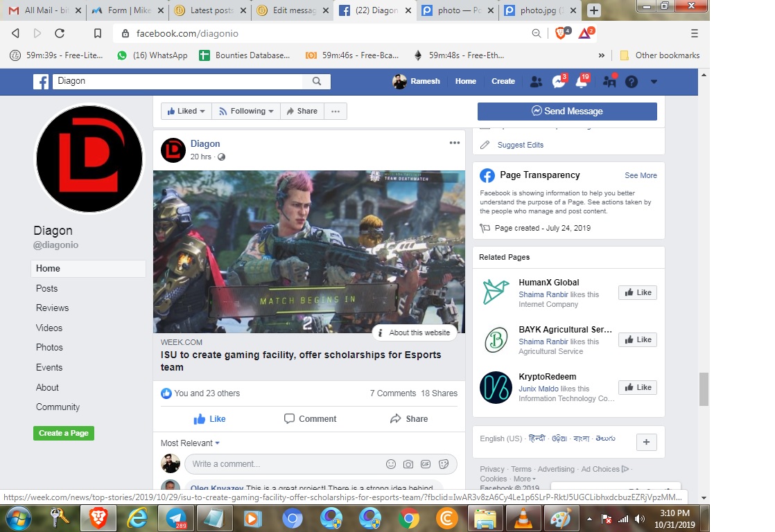
Task: Open Posts in page sidebar
Action: (x=46, y=288)
